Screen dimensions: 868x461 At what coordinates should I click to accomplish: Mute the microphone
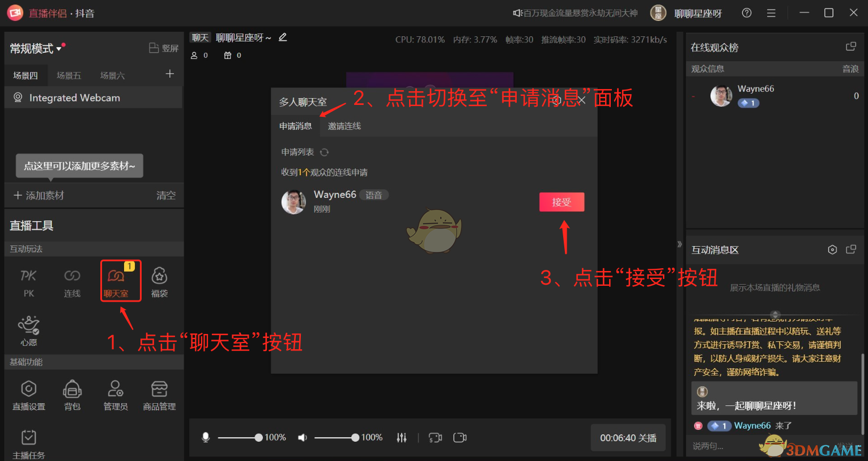(x=206, y=437)
